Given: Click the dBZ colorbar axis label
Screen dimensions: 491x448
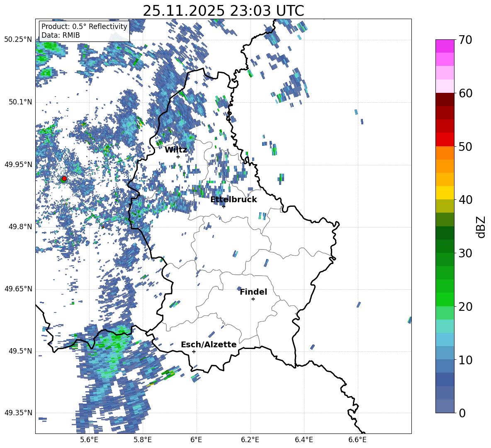Looking at the screenshot, I should point(481,227).
